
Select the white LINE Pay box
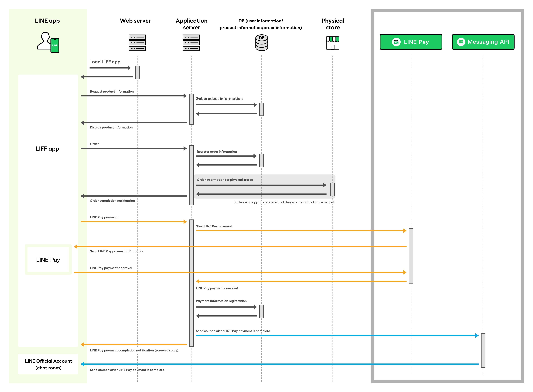tap(48, 260)
